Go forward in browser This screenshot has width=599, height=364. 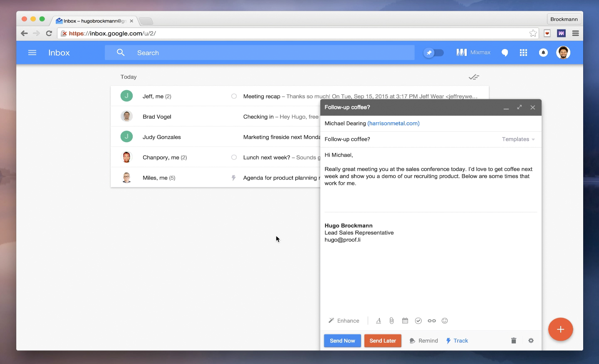(x=36, y=33)
